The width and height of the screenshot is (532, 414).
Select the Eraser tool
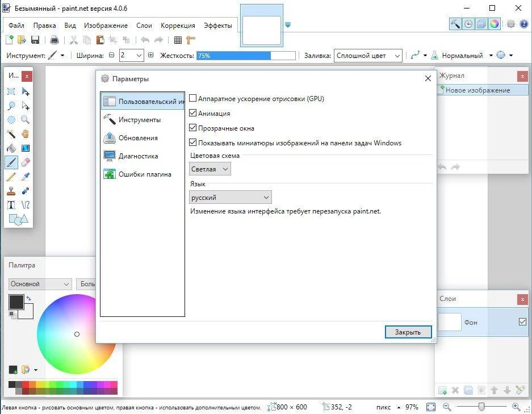pos(26,162)
